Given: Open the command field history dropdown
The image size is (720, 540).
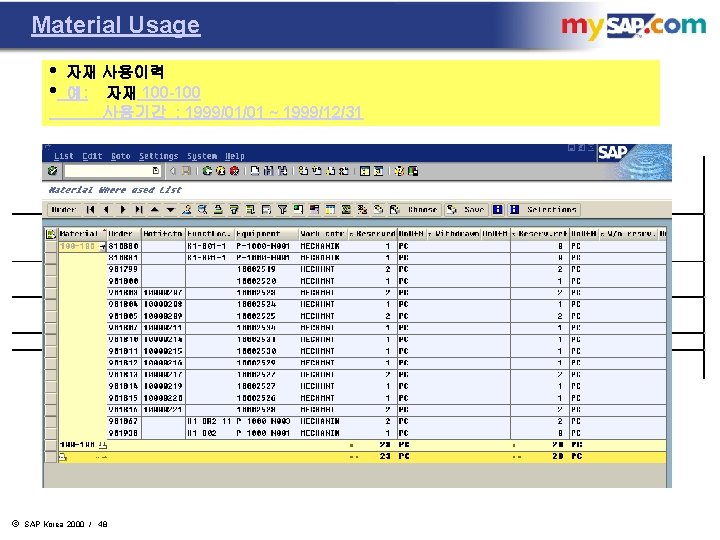Looking at the screenshot, I should coord(156,171).
